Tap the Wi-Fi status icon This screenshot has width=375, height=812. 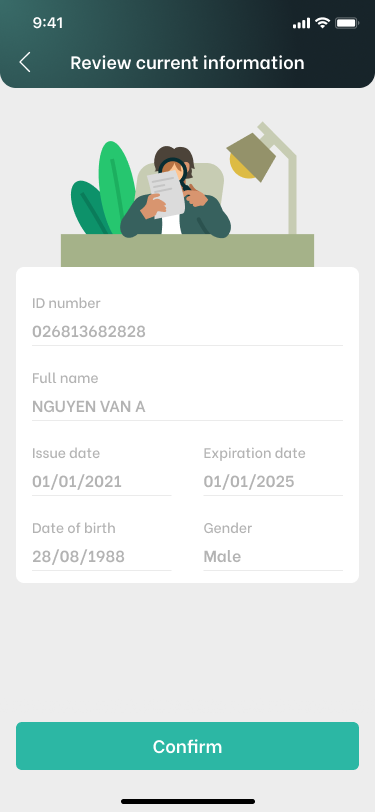coord(323,23)
